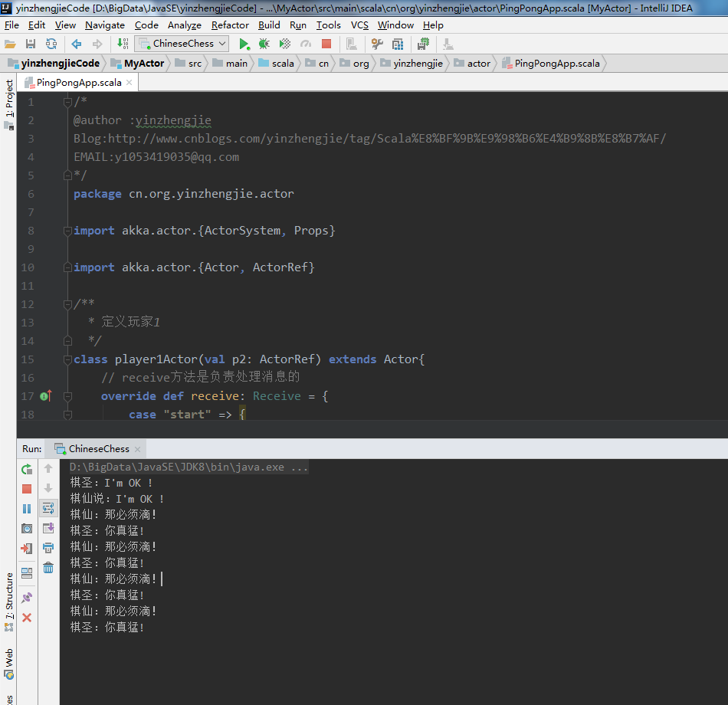Open the Navigate menu
The height and width of the screenshot is (705, 728).
(105, 25)
